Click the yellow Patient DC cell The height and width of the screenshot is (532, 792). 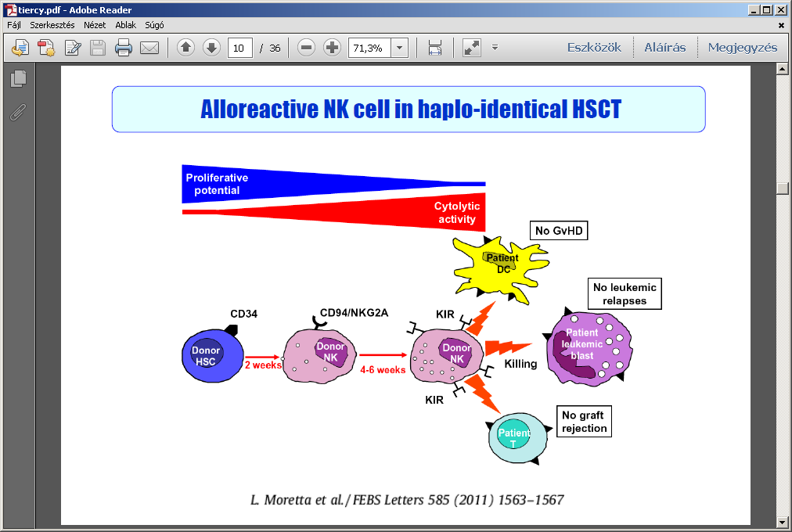click(x=500, y=270)
